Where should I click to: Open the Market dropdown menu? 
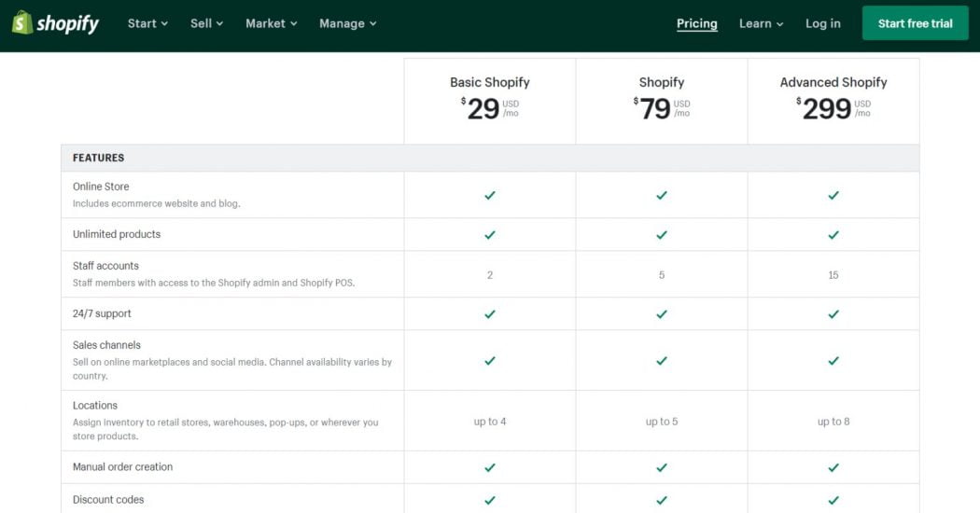(x=272, y=23)
